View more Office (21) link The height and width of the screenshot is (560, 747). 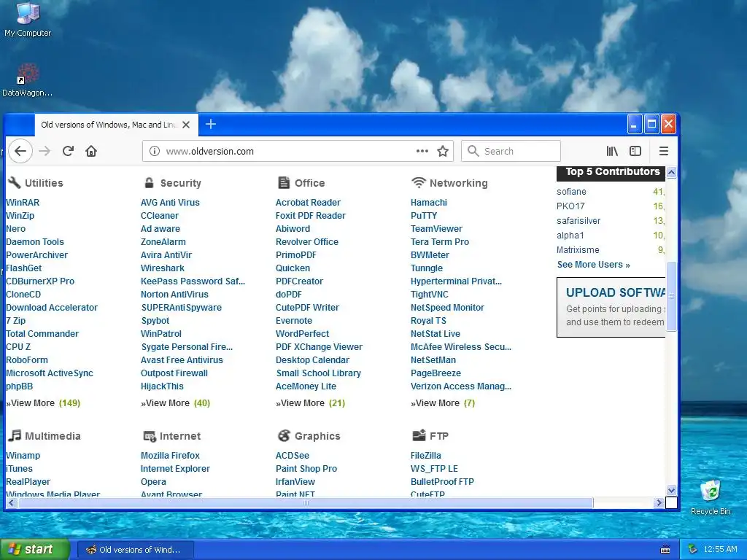(x=310, y=402)
